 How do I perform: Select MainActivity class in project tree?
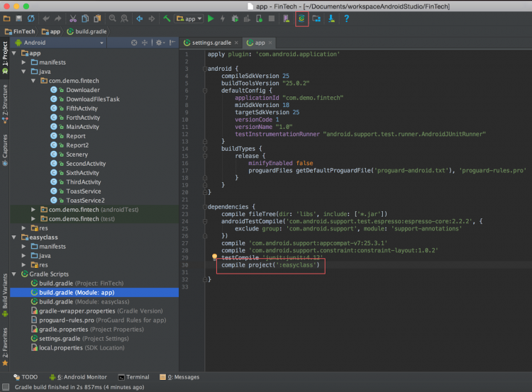(x=82, y=127)
